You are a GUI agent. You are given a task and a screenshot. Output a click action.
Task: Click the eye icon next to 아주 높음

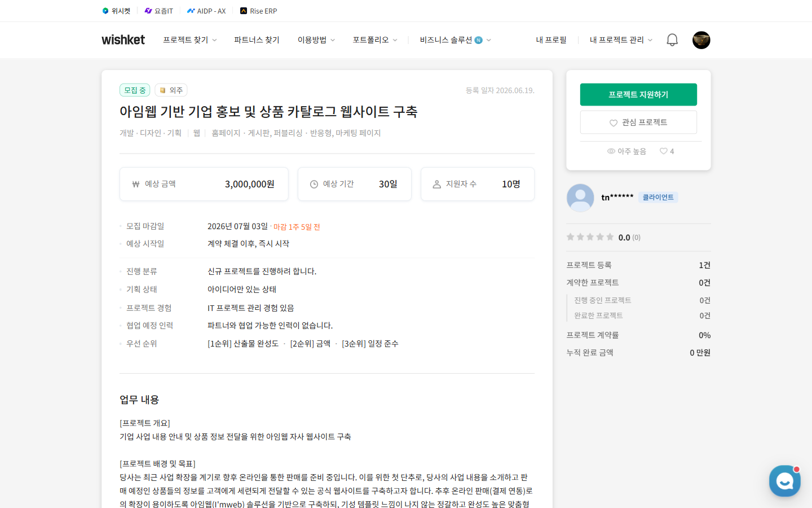(611, 151)
